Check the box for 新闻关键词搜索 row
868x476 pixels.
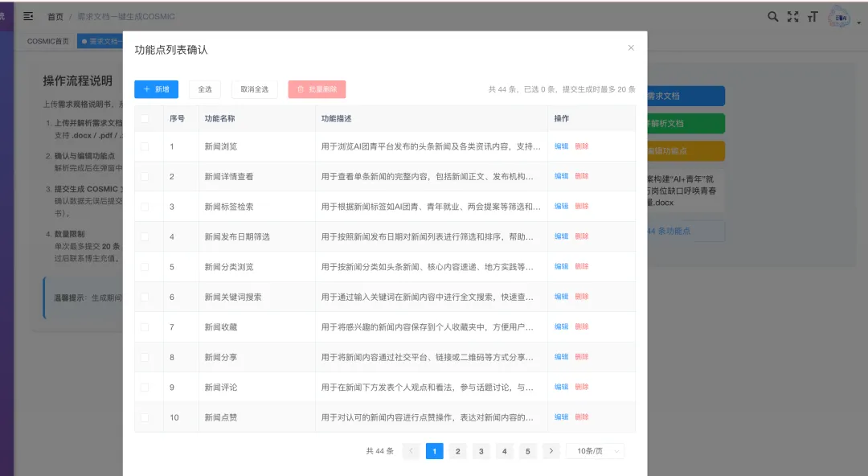[x=145, y=297]
